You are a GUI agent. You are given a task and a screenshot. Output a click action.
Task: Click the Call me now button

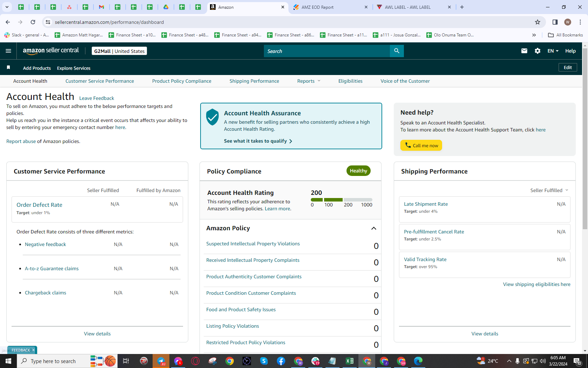pos(421,145)
